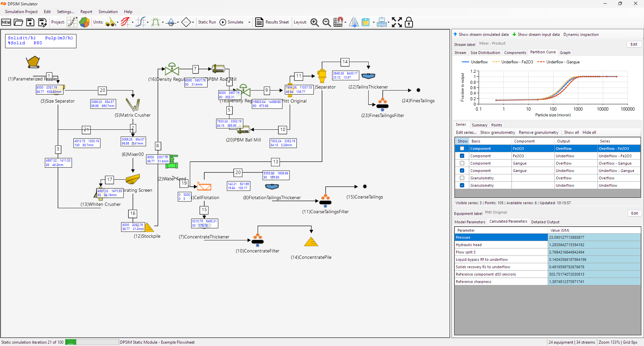Zoom in on the flowsheet layout
This screenshot has height=346, width=644.
click(315, 22)
